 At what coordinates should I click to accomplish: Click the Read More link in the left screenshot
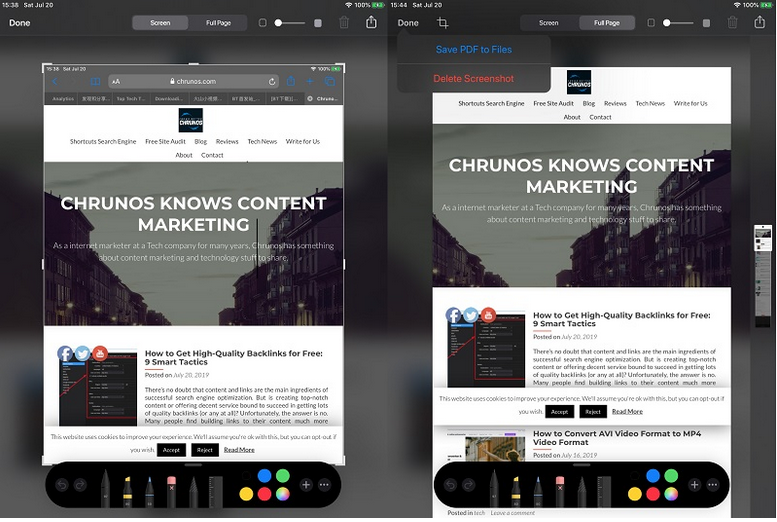coord(239,450)
